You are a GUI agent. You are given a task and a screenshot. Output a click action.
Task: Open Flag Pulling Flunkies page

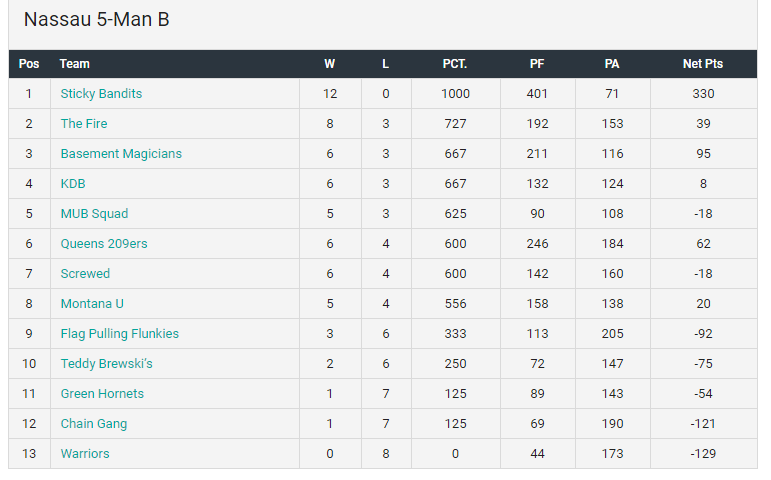point(120,334)
